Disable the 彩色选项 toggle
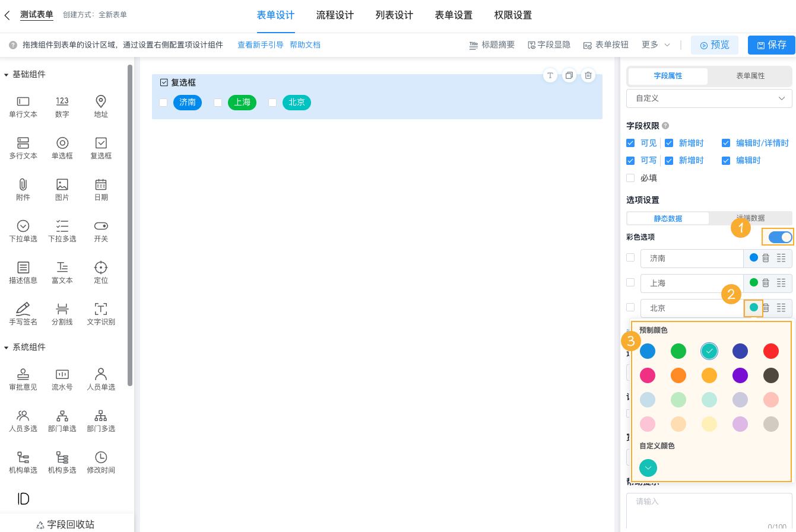 [778, 237]
